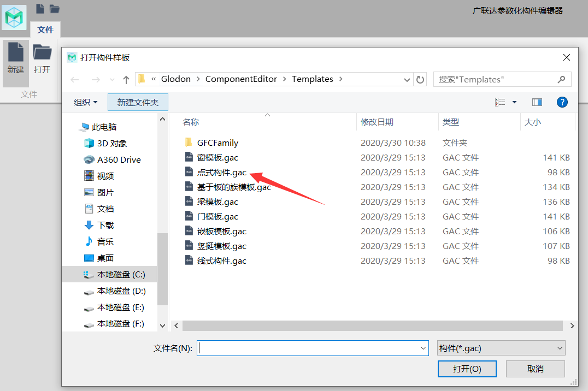Open recent locations dropdown arrow
Screen dimensions: 588x391
point(112,80)
